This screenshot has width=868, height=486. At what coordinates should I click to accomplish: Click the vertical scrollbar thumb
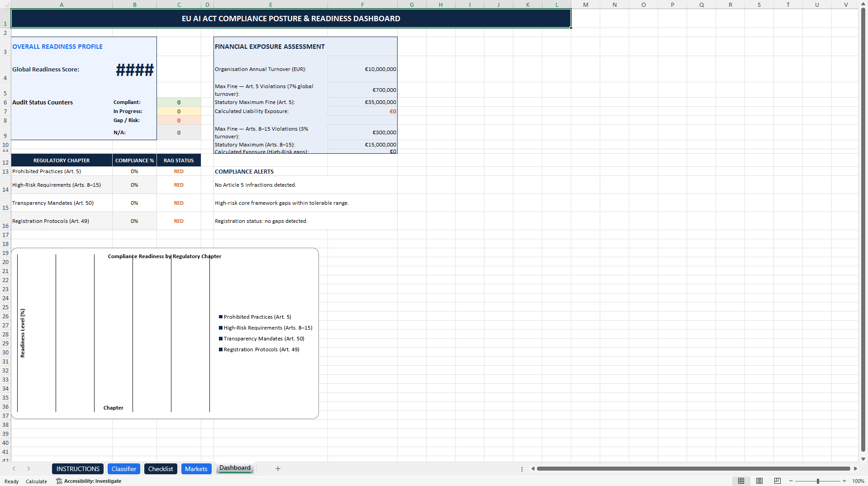(x=863, y=229)
